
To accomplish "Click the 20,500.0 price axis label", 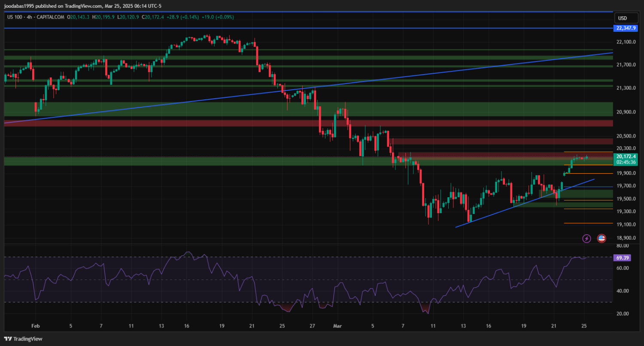I will pyautogui.click(x=626, y=136).
